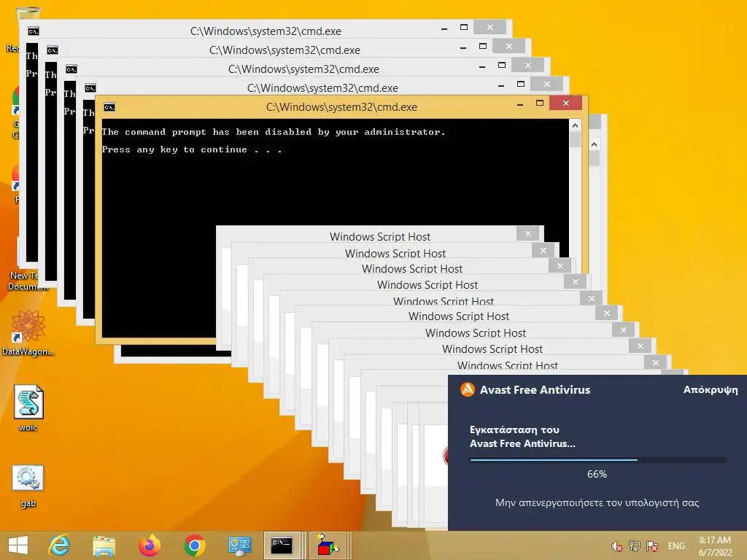This screenshot has width=747, height=560.
Task: Click the front cmd.exe title bar text
Action: pos(341,107)
